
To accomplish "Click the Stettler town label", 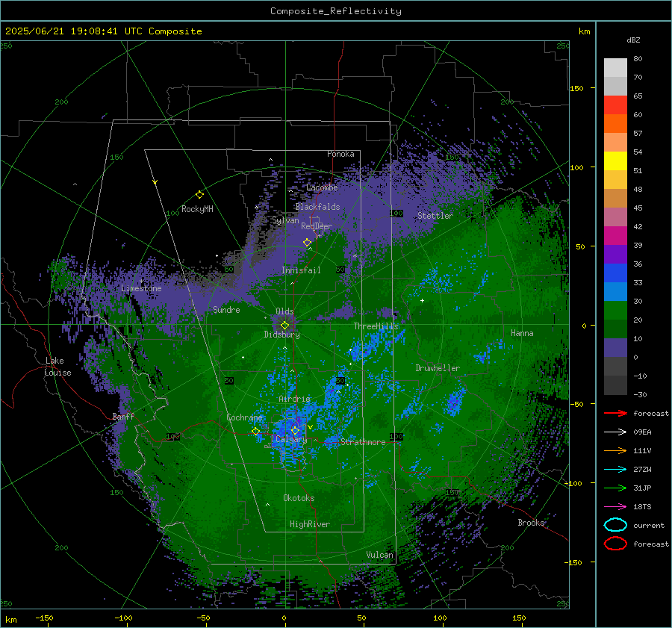I will point(435,216).
